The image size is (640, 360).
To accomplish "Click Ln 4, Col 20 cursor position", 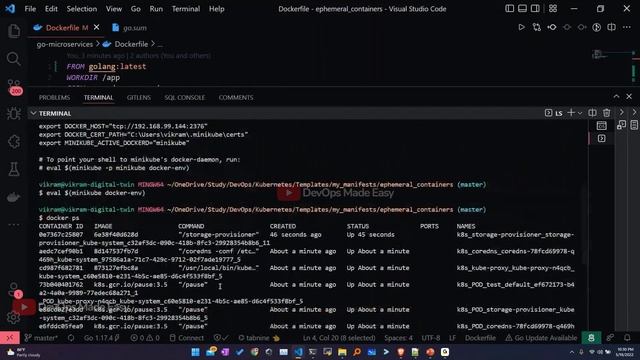I will click(339, 338).
